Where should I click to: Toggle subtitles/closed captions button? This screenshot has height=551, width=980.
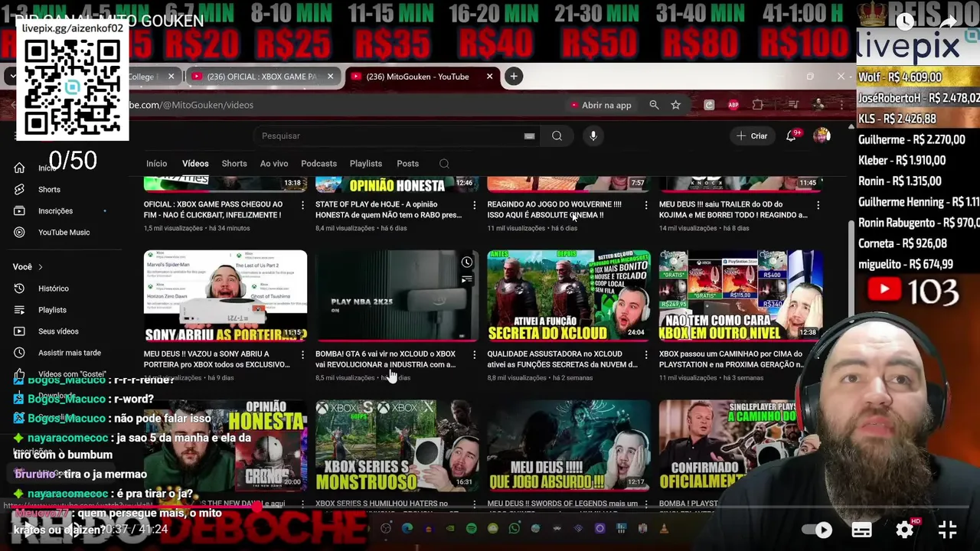pos(861,530)
